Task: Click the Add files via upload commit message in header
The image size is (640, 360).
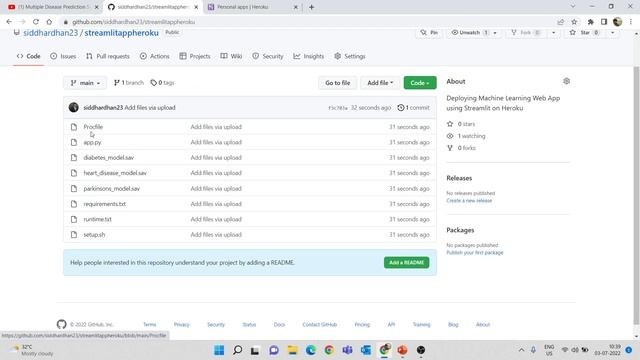Action: coord(150,108)
